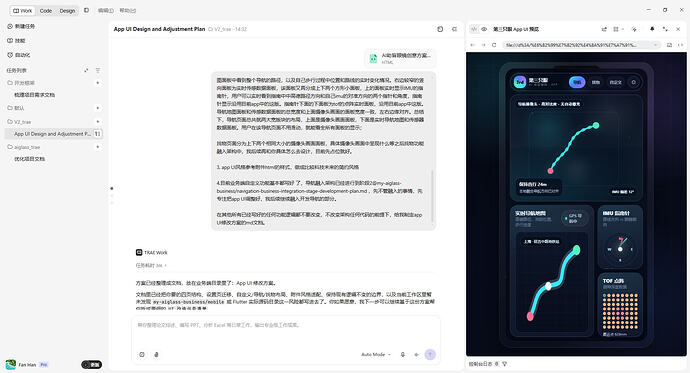This screenshot has width=690, height=373.
Task: Click the pin icon on App UI Design task
Action: point(98,134)
